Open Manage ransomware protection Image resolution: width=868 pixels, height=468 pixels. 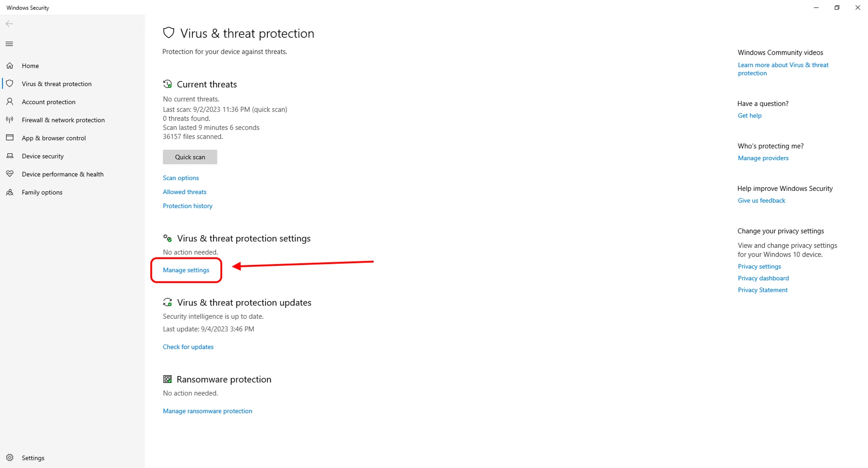tap(207, 411)
